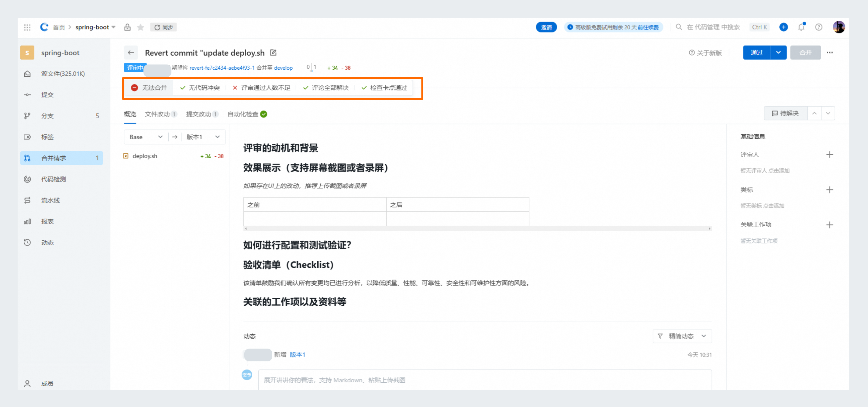The width and height of the screenshot is (868, 407).
Task: Click the 通过 approve button
Action: (756, 53)
